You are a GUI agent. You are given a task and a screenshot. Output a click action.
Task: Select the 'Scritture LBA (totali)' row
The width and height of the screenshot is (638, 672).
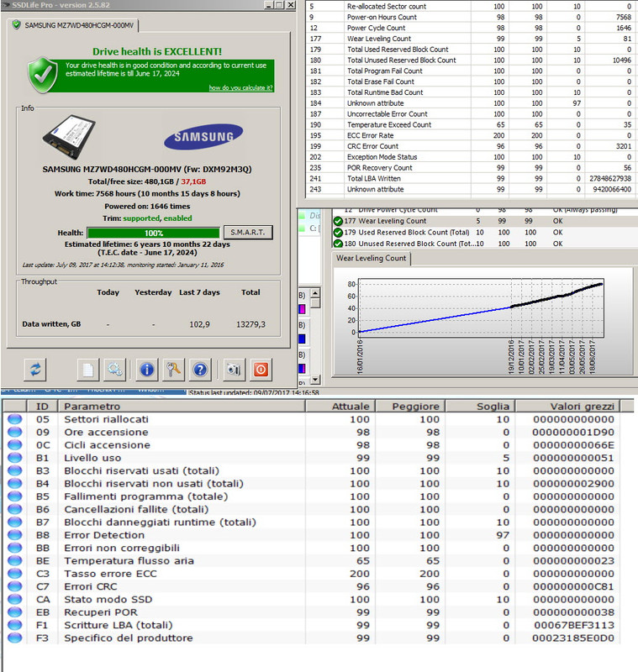click(x=312, y=625)
